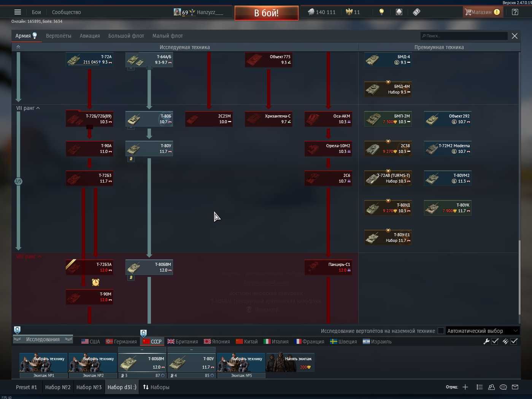Select premium Т-80УК tank
Screen dimensions: 532x399
[x=448, y=208]
